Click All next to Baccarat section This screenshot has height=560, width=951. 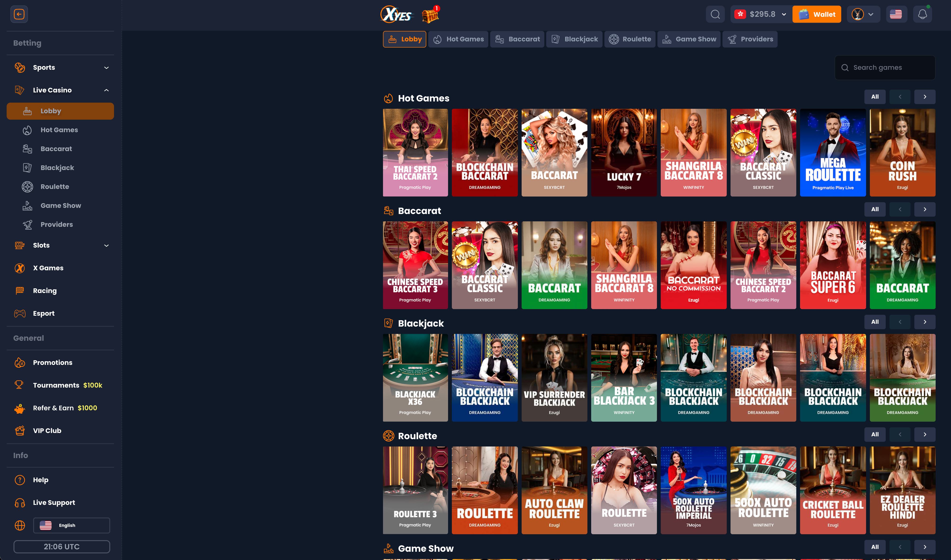[875, 209]
